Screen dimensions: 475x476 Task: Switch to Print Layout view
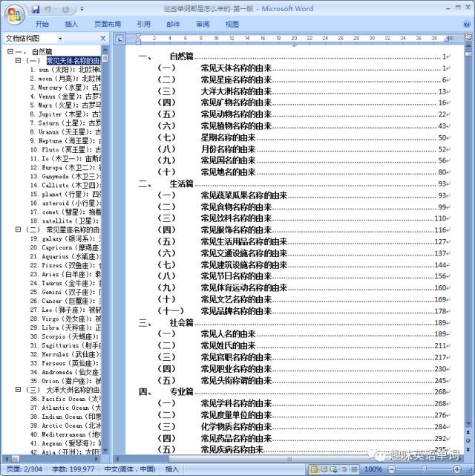[x=314, y=469]
